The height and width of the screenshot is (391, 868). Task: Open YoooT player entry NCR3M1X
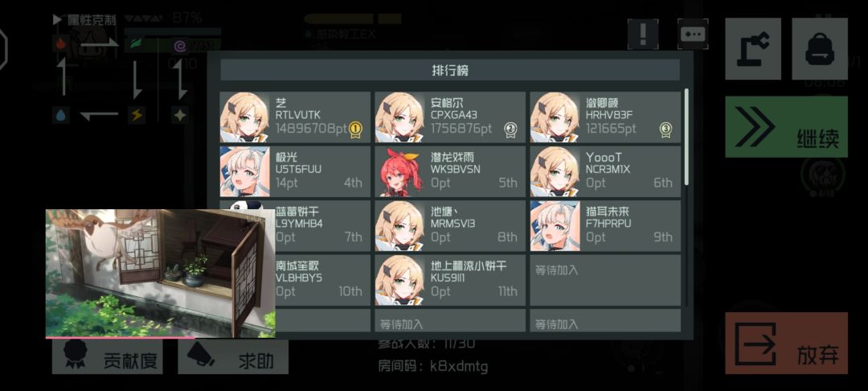(605, 171)
